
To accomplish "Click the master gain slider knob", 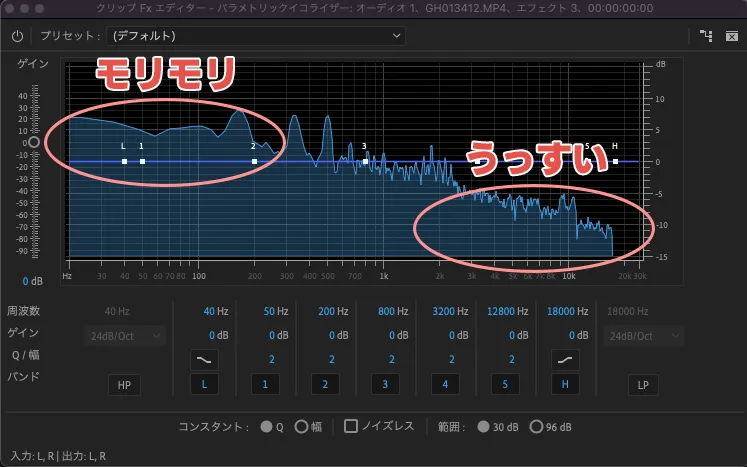I will 34,143.
